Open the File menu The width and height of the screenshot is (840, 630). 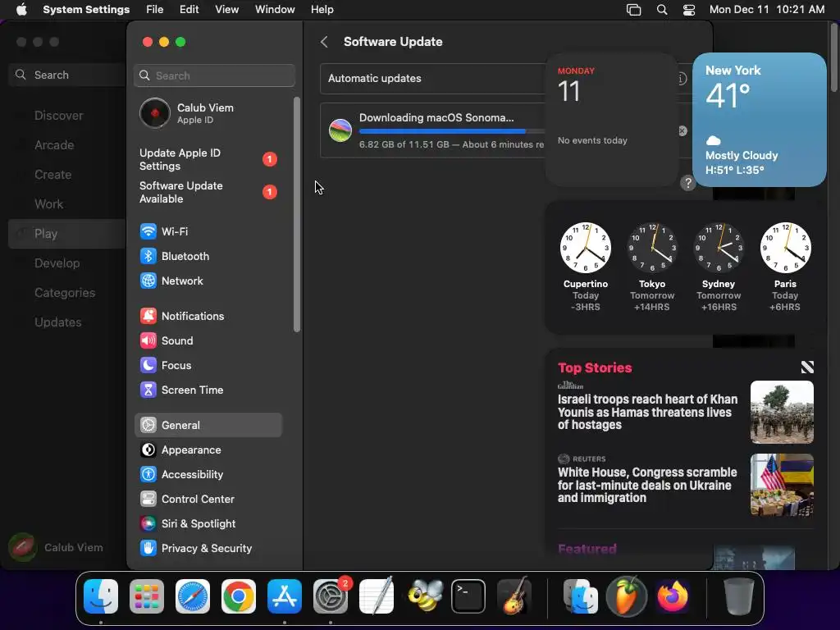(155, 10)
